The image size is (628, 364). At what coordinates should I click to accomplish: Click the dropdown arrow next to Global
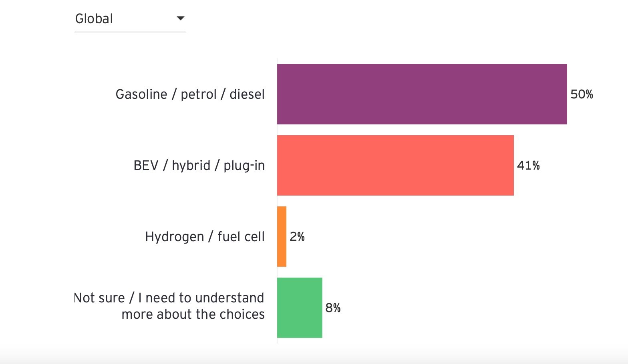[x=181, y=18]
